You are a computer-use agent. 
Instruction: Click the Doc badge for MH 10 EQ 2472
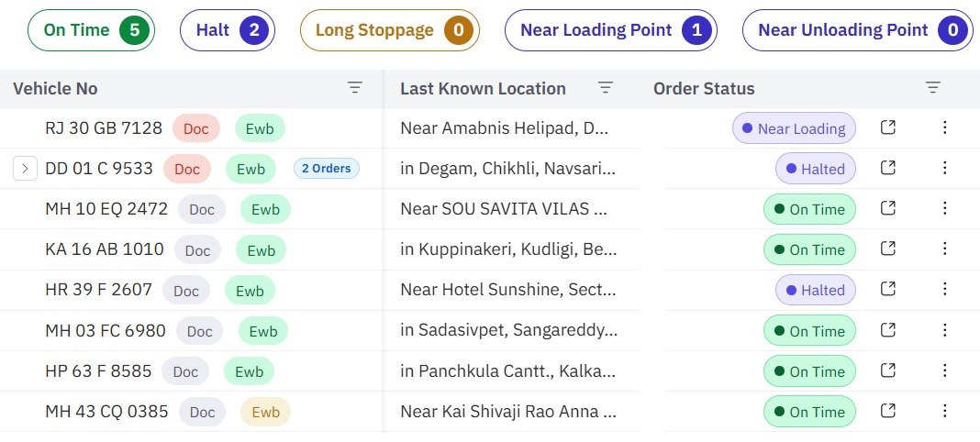pos(202,209)
